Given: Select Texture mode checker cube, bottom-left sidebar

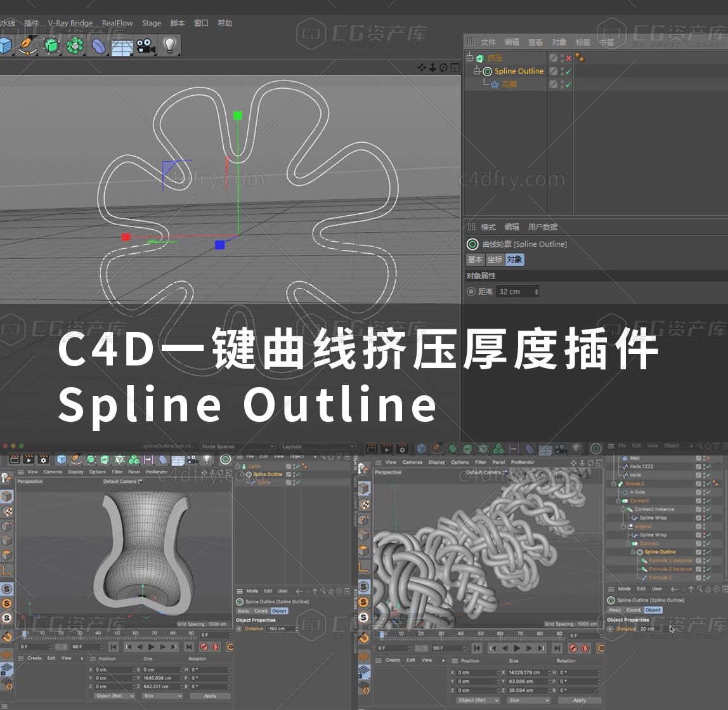Looking at the screenshot, I should [6, 511].
